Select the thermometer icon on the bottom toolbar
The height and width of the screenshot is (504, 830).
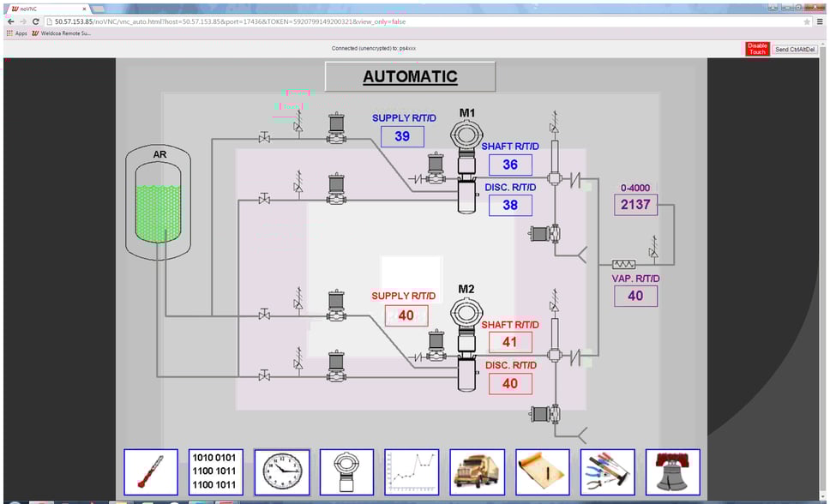point(150,471)
